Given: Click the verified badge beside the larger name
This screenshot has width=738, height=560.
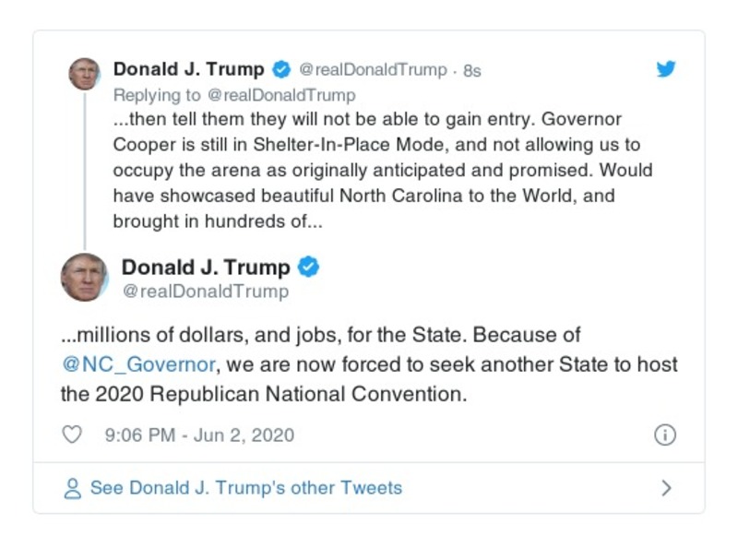Looking at the screenshot, I should point(309,268).
